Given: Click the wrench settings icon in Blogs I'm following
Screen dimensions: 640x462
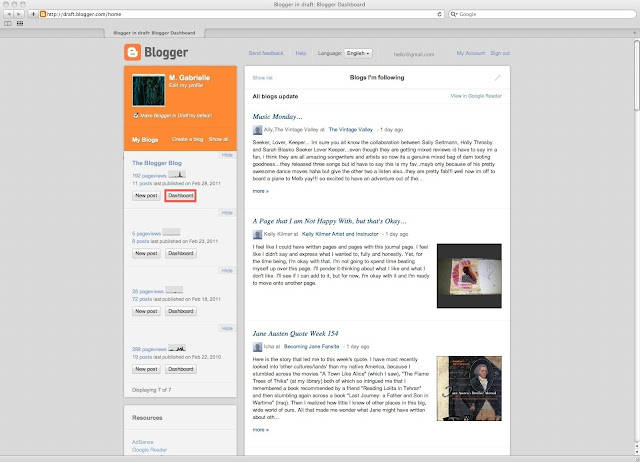Looking at the screenshot, I should click(498, 78).
